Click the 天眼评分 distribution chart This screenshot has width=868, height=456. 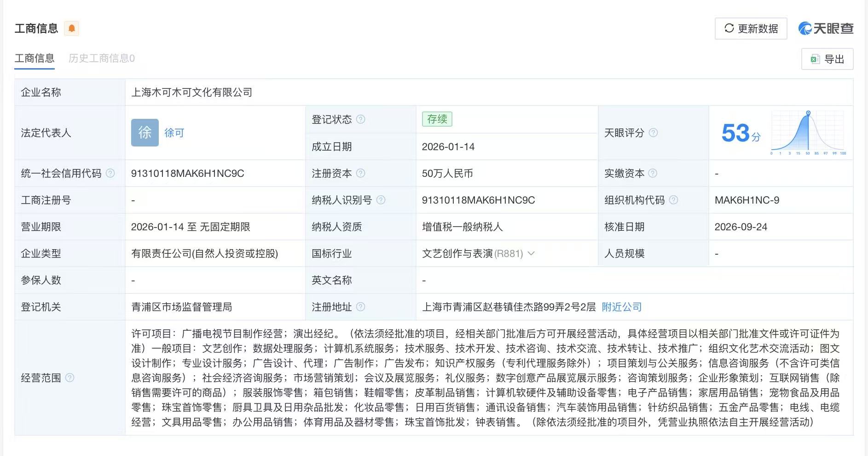808,133
